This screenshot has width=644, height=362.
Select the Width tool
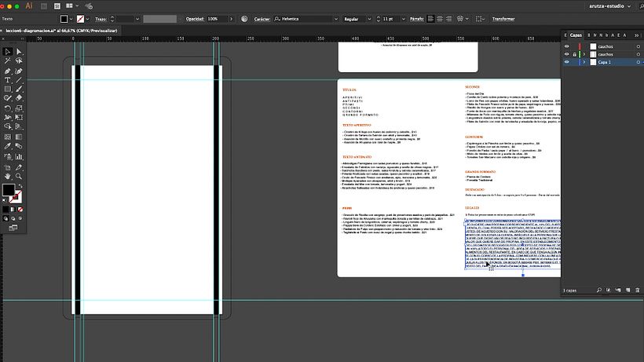tap(7, 117)
